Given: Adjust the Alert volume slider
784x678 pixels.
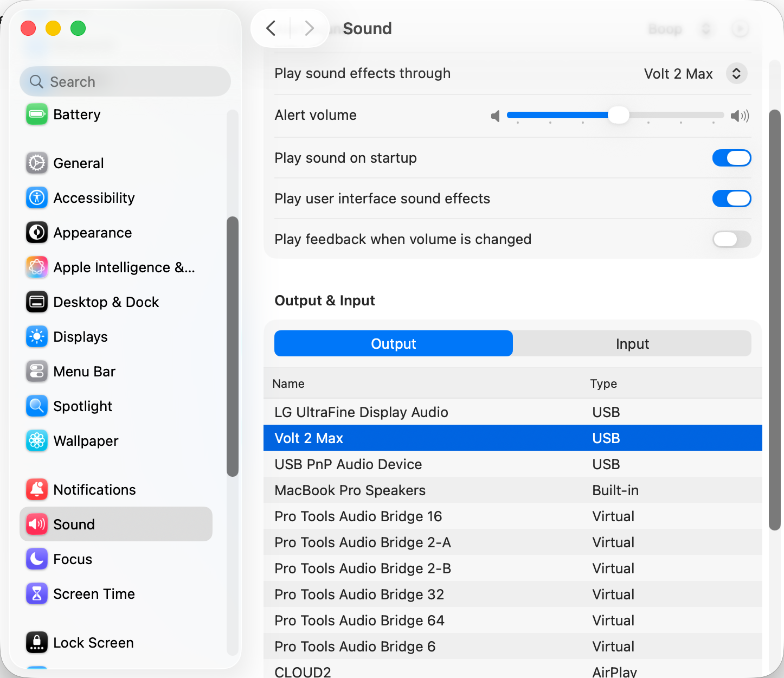Looking at the screenshot, I should (x=618, y=115).
